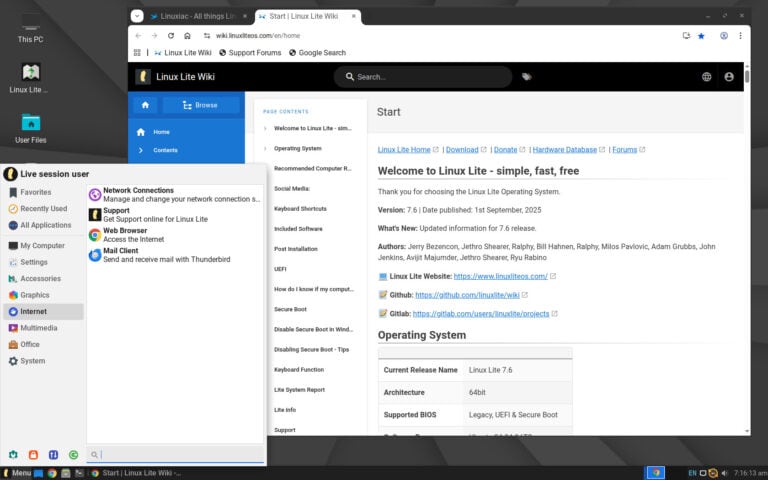
Task: Expand Contents in the wiki sidebar
Action: coord(165,150)
